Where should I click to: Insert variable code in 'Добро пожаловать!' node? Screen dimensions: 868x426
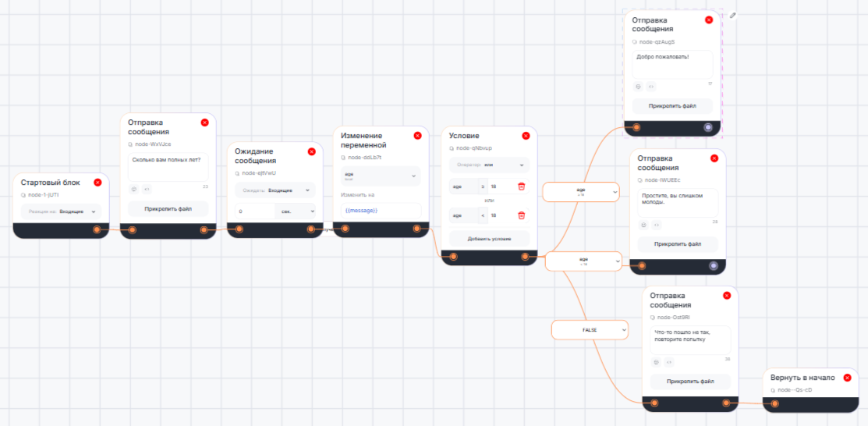[651, 87]
